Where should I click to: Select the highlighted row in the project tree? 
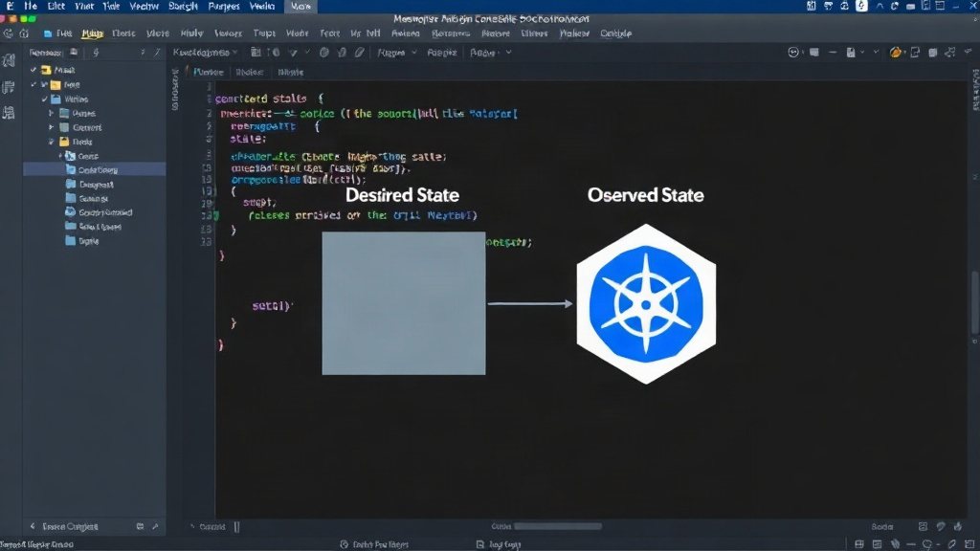(95, 169)
